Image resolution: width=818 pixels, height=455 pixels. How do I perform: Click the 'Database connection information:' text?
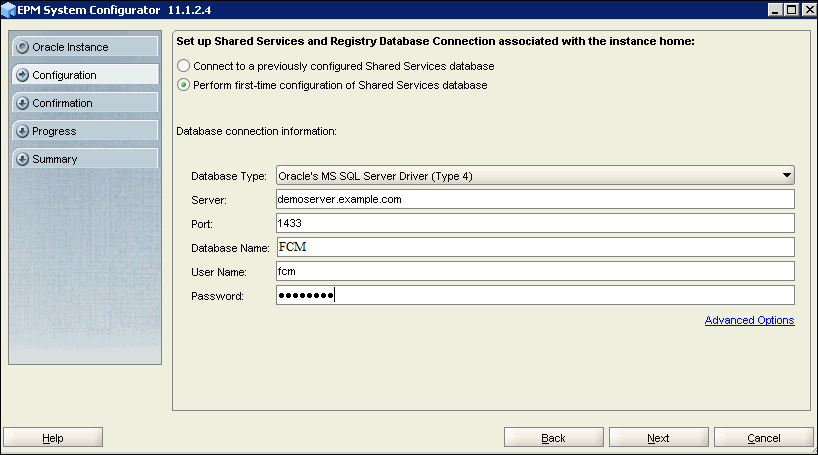point(256,131)
